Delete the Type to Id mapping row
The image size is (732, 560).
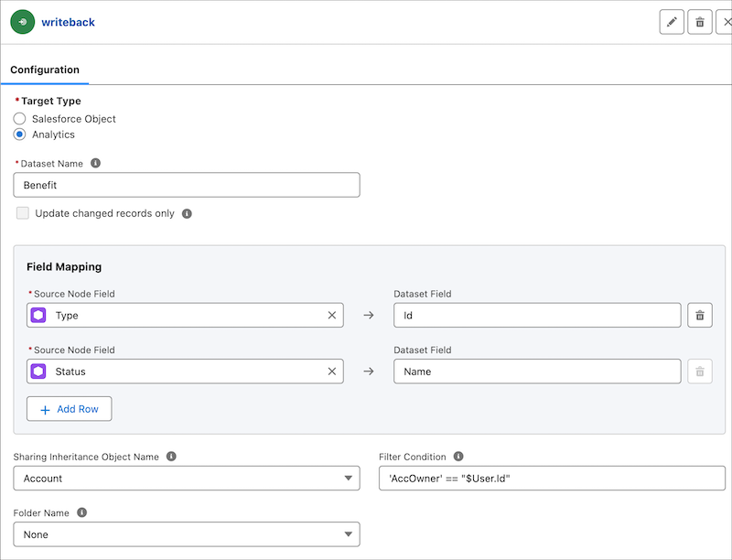pos(700,316)
